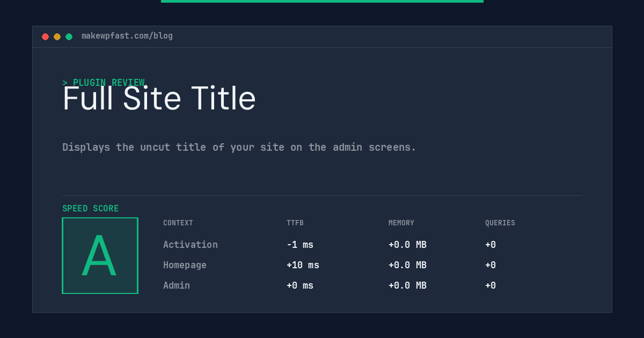Click the green window dot
This screenshot has height=338, width=644.
click(x=69, y=36)
